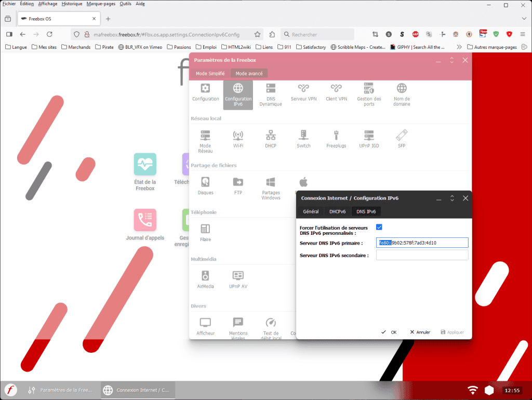
Task: Open the Mes sites bookmarks folder
Action: 44,47
